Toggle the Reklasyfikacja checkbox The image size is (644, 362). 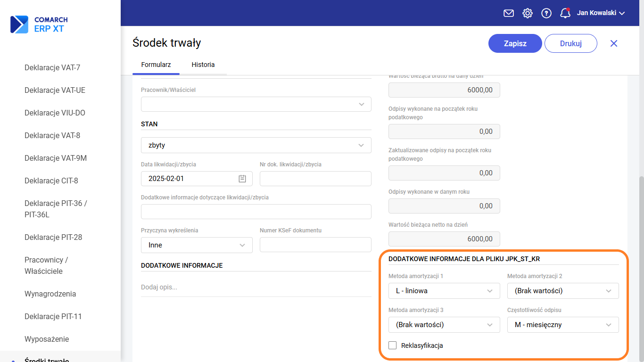tap(392, 346)
